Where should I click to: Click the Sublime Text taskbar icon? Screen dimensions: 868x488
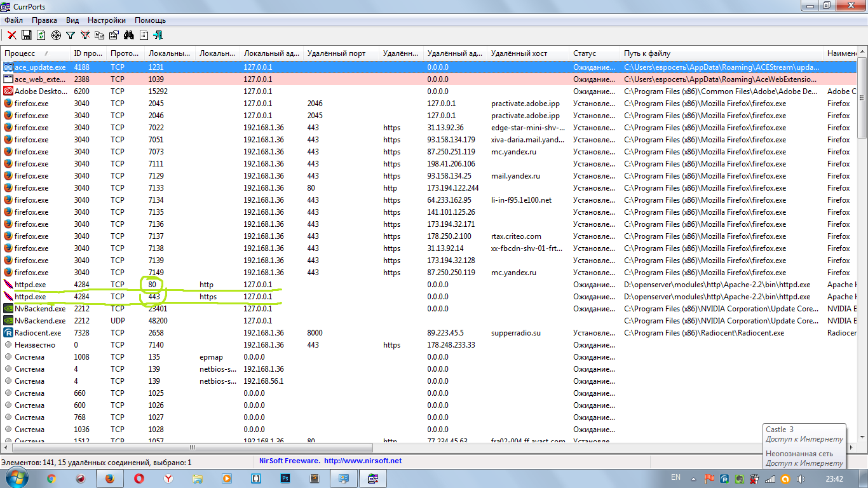click(x=315, y=478)
